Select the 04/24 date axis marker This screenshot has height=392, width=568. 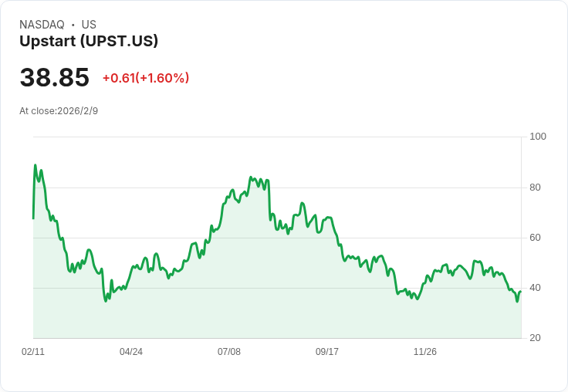[x=131, y=352]
